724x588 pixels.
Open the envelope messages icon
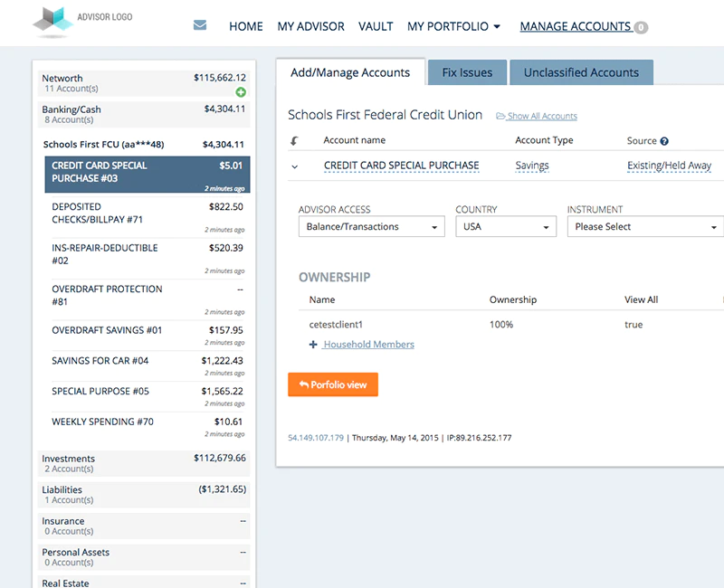(200, 25)
